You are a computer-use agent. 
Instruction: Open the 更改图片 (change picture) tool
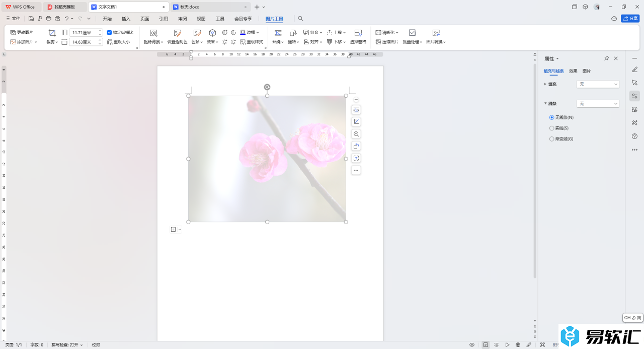[x=22, y=32]
